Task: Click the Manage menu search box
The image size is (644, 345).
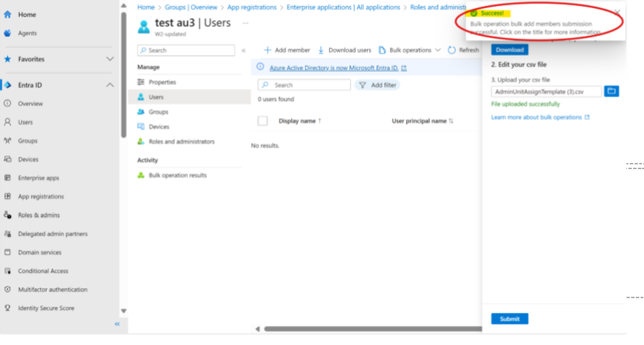Action: [x=186, y=50]
